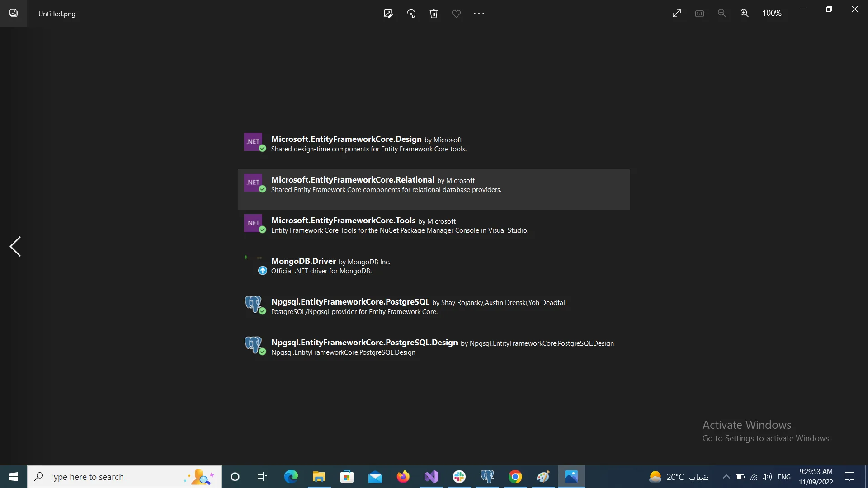The image size is (868, 488).
Task: Expand the hidden system tray icons
Action: point(726,477)
